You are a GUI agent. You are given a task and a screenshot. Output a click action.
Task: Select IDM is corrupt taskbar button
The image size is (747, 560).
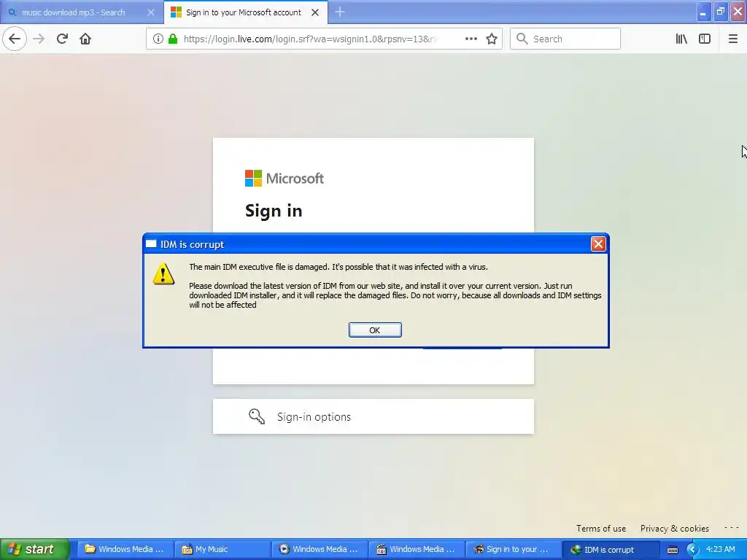(611, 549)
